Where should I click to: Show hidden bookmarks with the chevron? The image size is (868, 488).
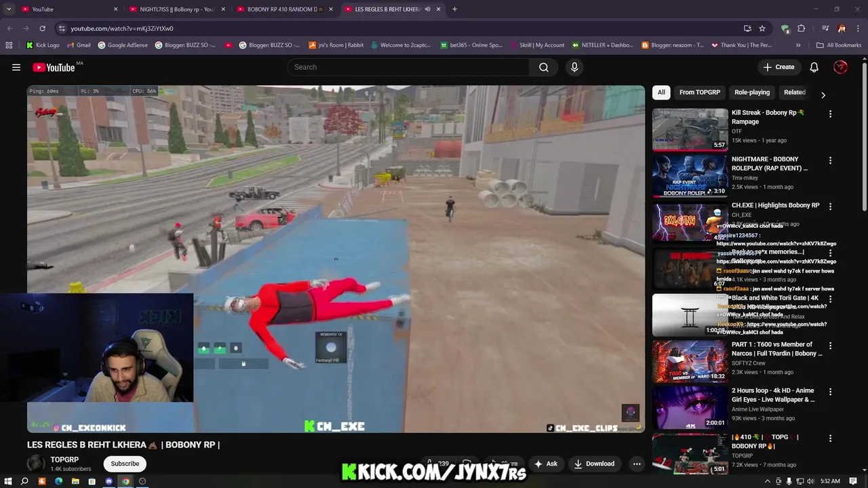click(798, 45)
